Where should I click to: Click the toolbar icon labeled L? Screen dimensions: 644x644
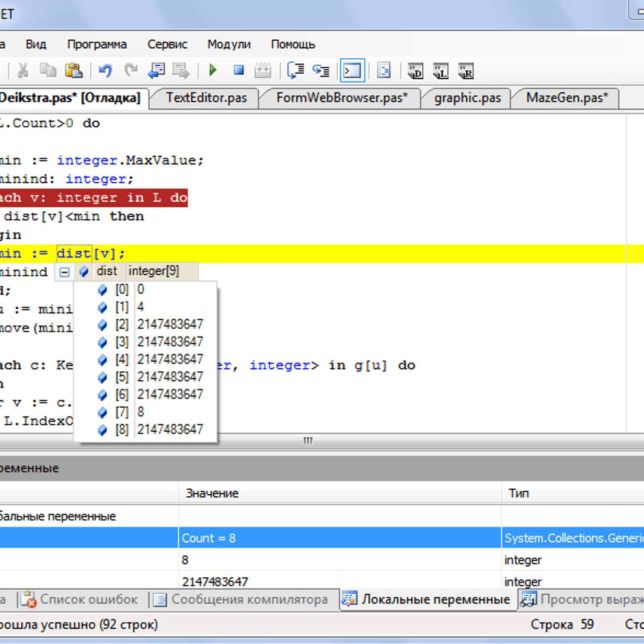[441, 71]
